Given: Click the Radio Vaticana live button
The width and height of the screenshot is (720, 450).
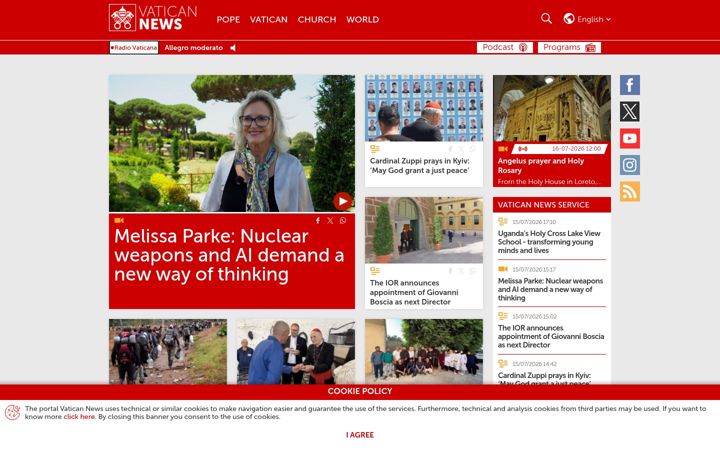Looking at the screenshot, I should (x=134, y=47).
